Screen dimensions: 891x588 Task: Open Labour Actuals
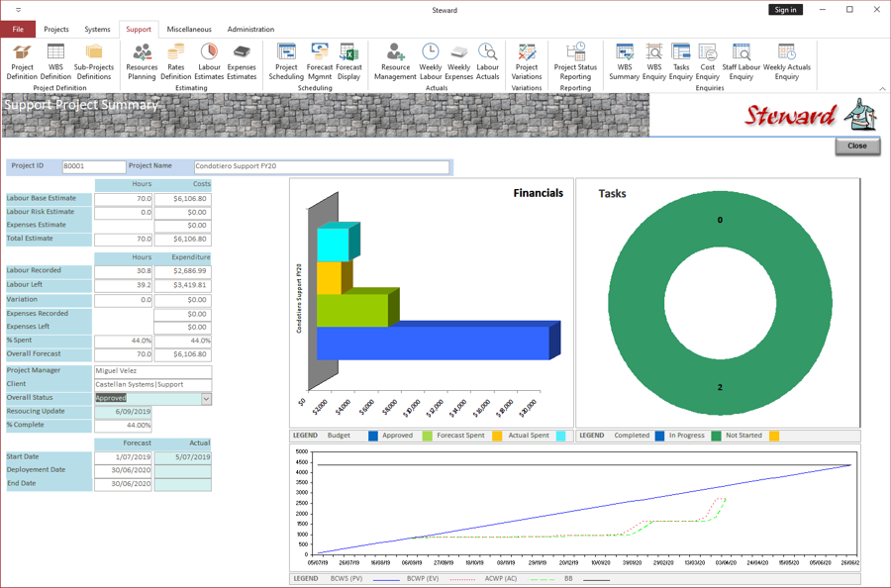point(487,62)
